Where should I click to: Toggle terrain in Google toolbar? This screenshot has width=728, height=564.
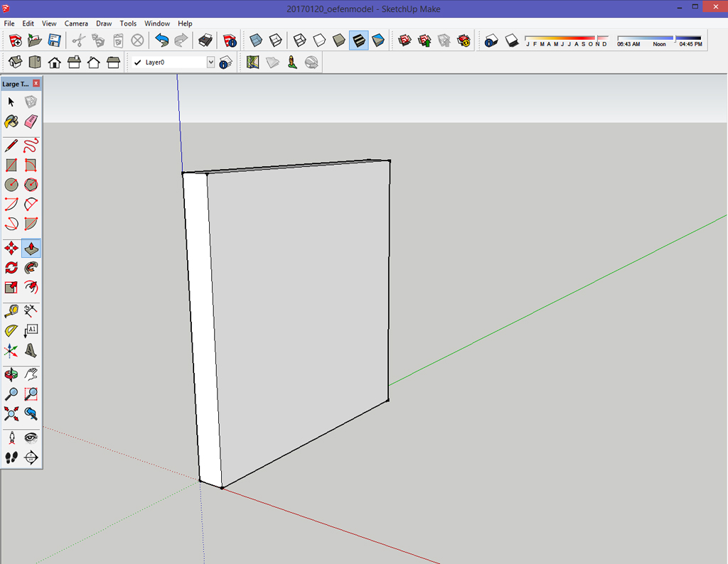point(272,62)
